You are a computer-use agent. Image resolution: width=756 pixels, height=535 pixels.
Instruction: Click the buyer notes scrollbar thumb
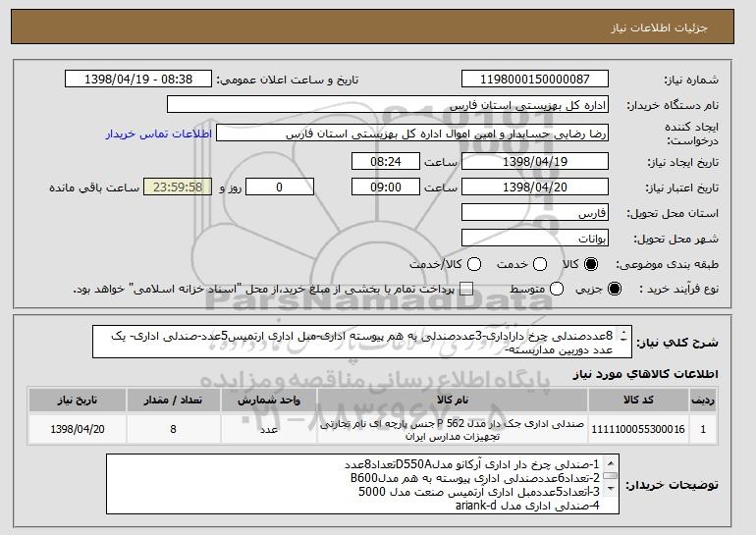coord(611,476)
